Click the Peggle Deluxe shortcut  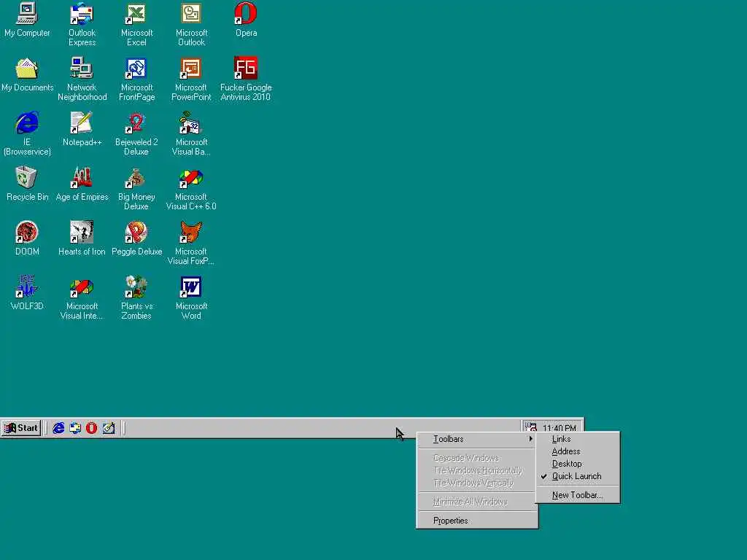click(136, 238)
